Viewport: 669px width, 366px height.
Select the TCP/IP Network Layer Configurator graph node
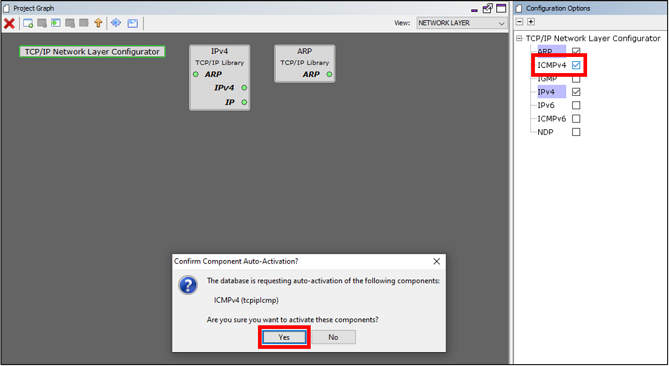[92, 52]
